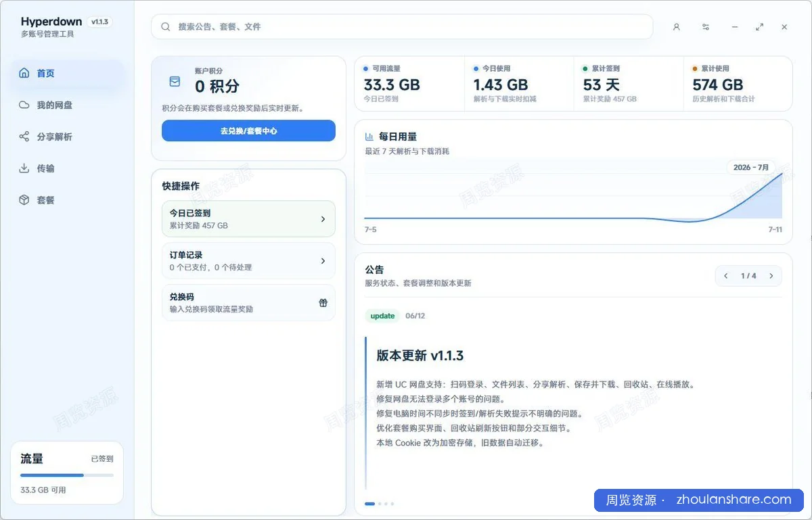Open the user account icon
This screenshot has width=812, height=520.
[x=676, y=27]
